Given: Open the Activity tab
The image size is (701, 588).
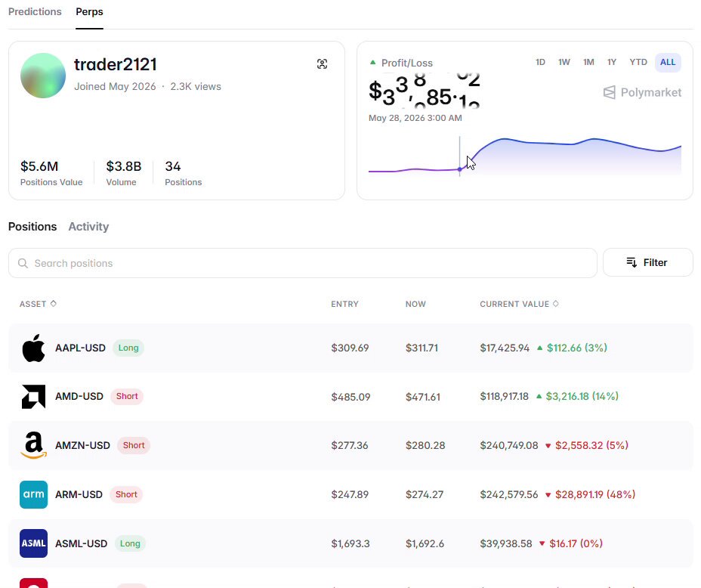Looking at the screenshot, I should point(88,227).
